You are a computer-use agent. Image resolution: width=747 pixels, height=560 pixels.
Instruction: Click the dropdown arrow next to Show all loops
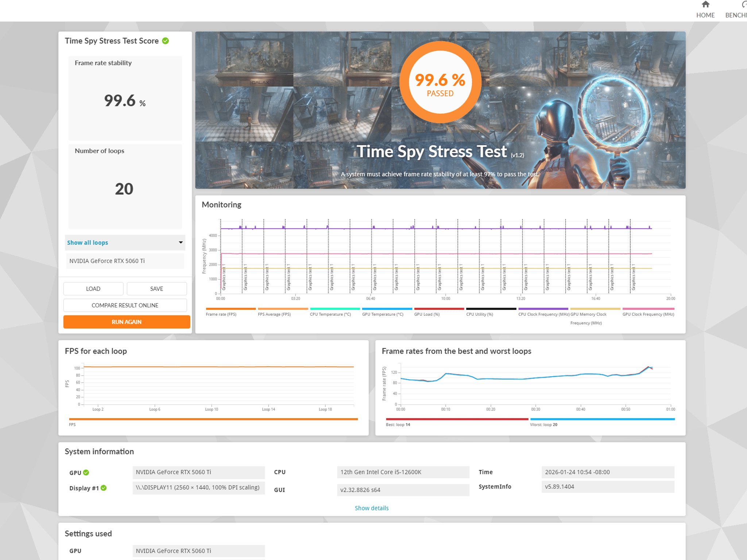point(181,242)
